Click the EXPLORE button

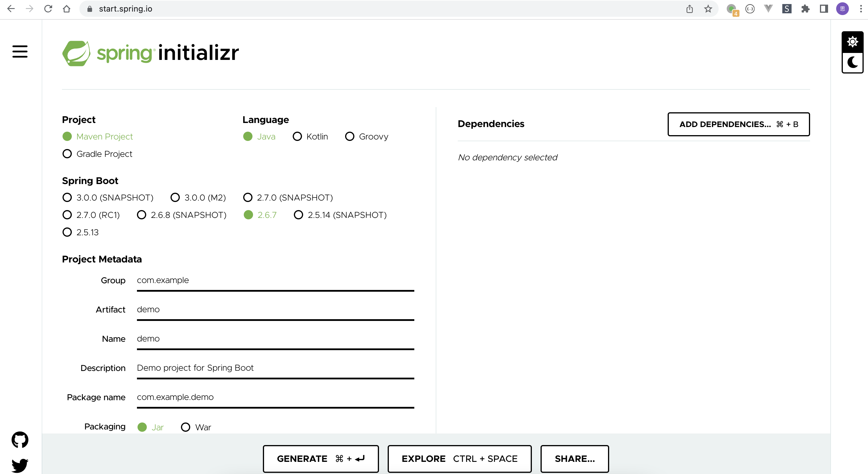tap(459, 458)
